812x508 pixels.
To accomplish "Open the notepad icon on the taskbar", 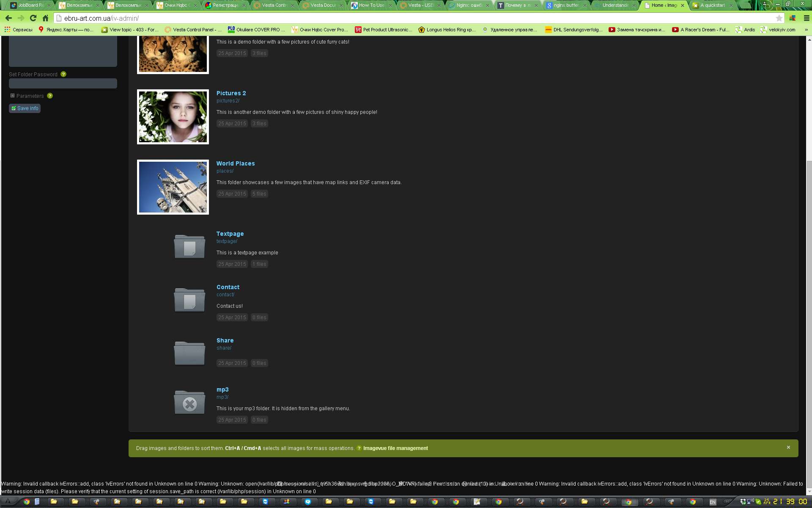I will tap(477, 502).
